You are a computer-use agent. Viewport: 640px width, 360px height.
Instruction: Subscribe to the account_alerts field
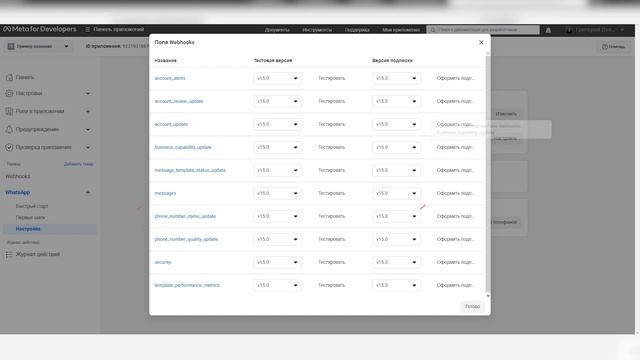click(456, 78)
